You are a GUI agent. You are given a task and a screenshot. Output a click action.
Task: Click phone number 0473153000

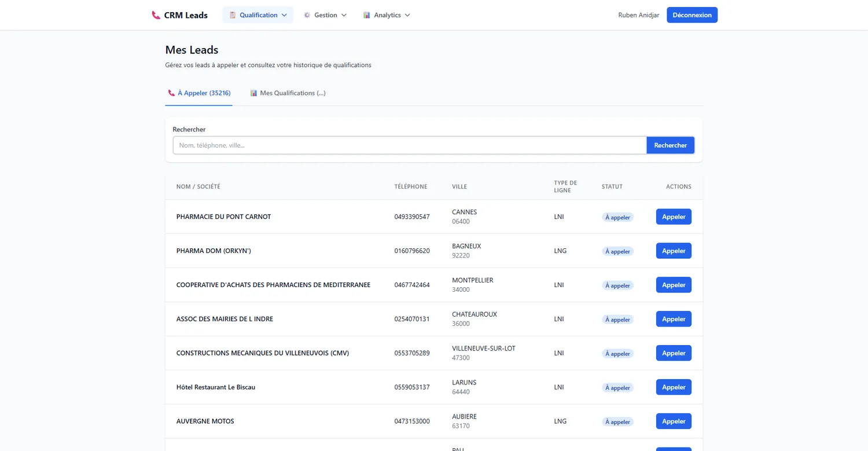412,421
